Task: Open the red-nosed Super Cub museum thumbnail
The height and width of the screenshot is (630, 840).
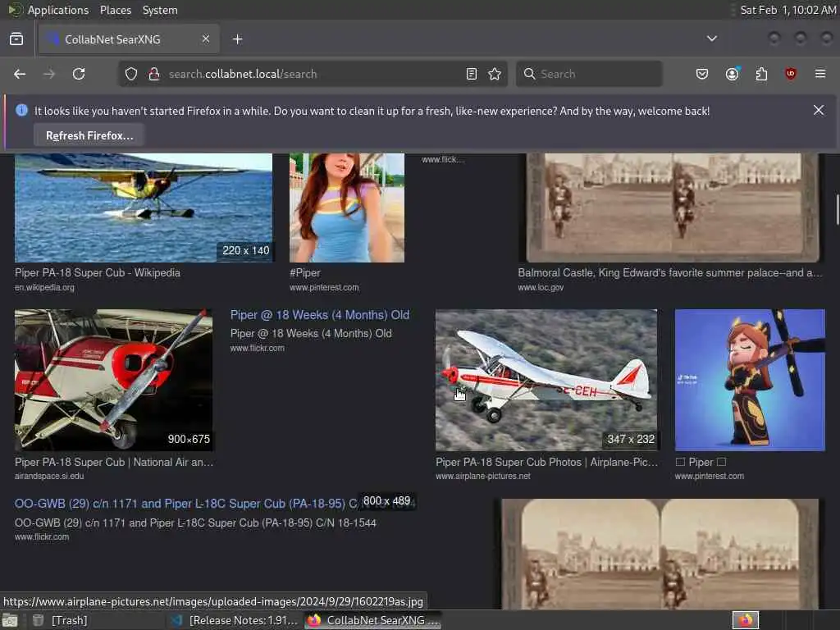Action: (113, 380)
